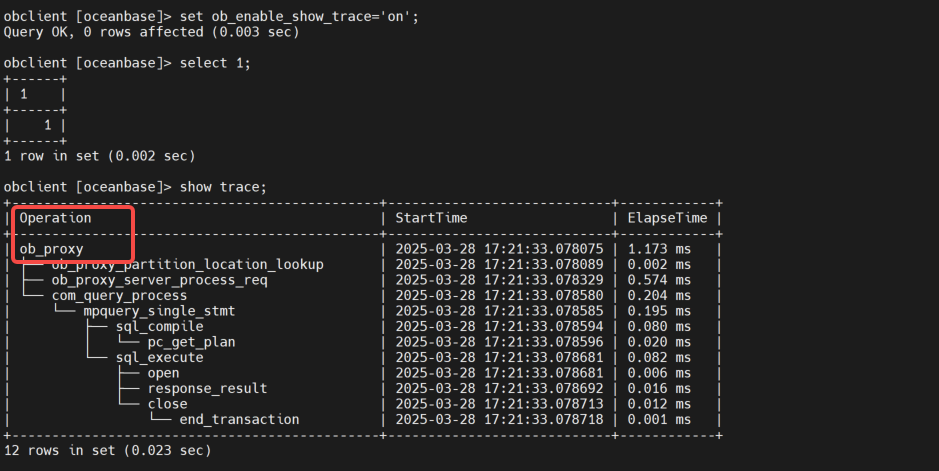Click the 'show trace;' command text
The width and height of the screenshot is (939, 471).
[x=223, y=187]
